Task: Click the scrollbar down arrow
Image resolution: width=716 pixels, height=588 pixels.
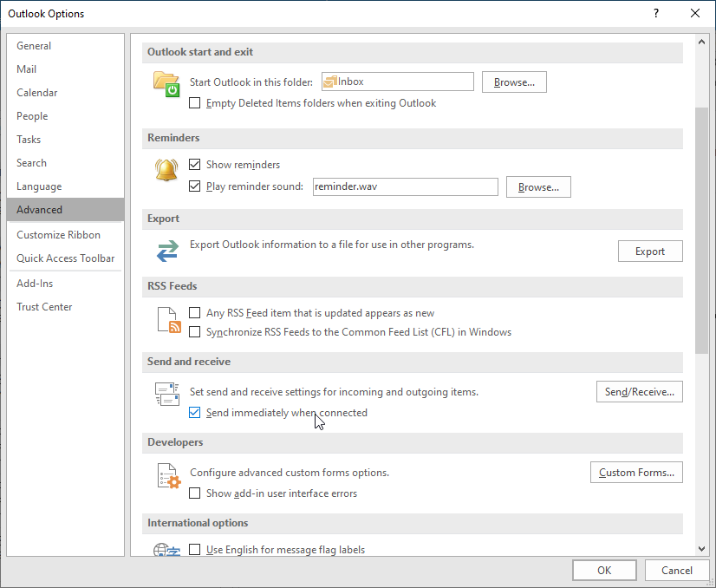Action: [701, 549]
